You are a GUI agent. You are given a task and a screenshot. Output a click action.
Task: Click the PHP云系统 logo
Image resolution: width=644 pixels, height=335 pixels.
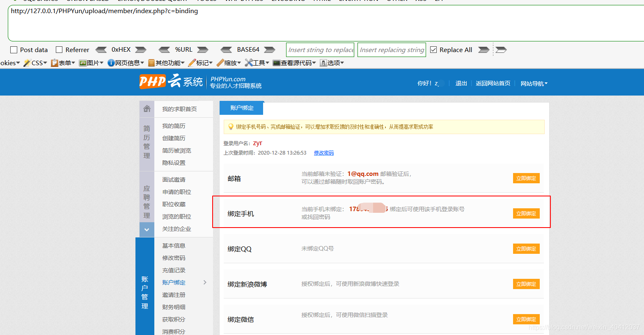[x=171, y=81]
